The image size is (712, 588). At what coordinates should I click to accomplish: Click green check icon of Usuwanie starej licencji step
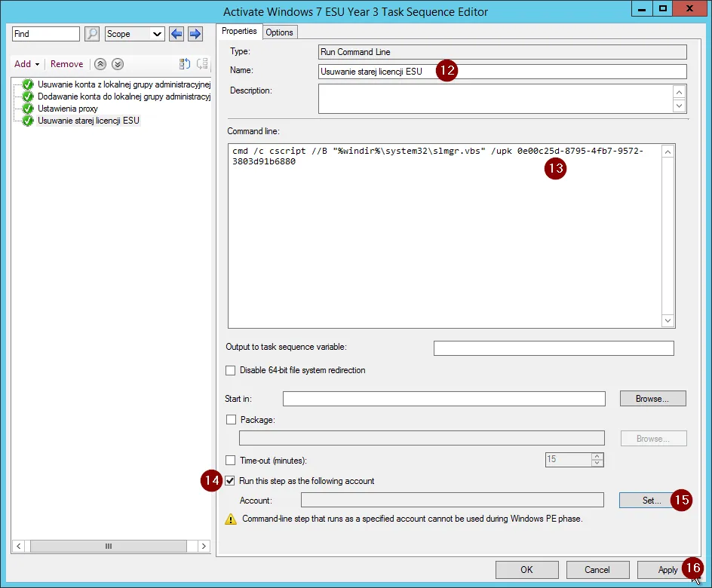[x=28, y=121]
